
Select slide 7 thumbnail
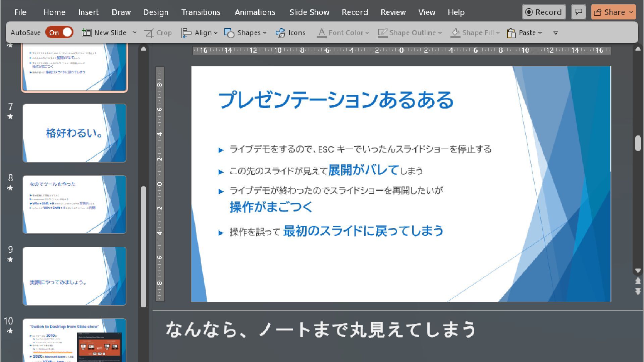[x=74, y=133]
